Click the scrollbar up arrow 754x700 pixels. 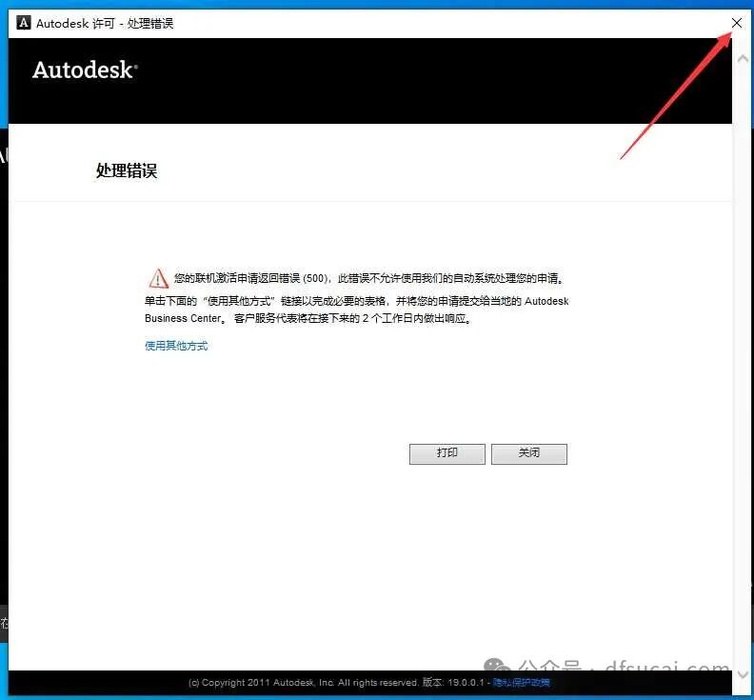tap(743, 59)
